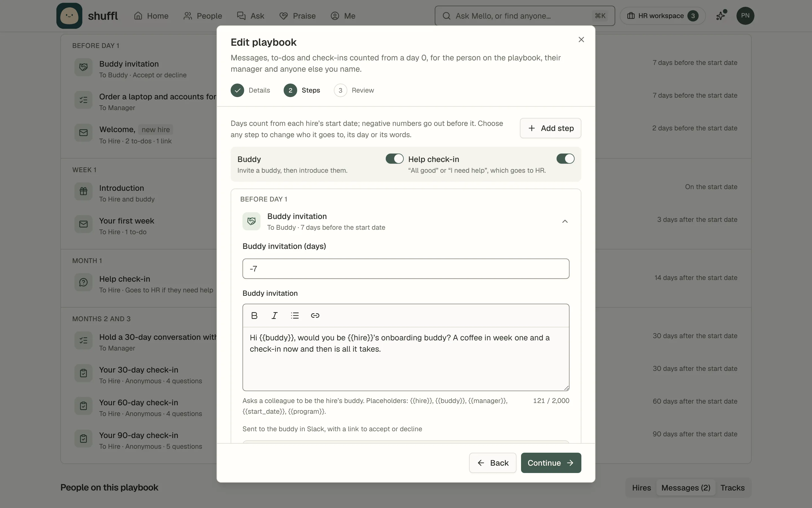Turn off the Help check-in toggle

pos(565,159)
